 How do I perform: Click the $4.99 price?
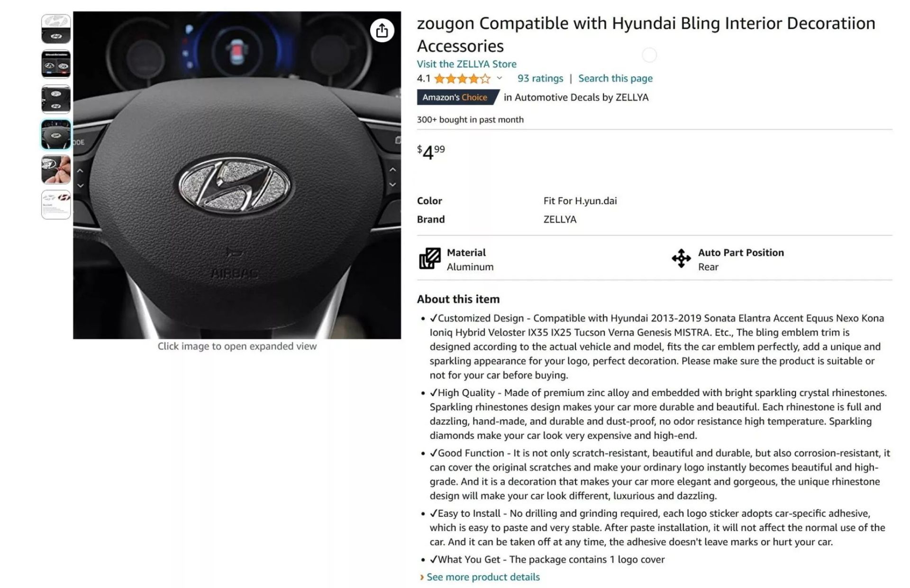(x=431, y=153)
